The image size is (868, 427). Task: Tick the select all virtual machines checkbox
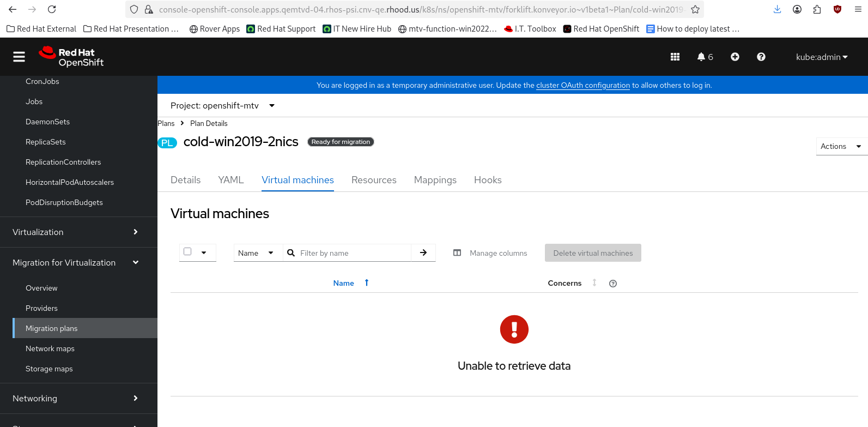point(187,251)
